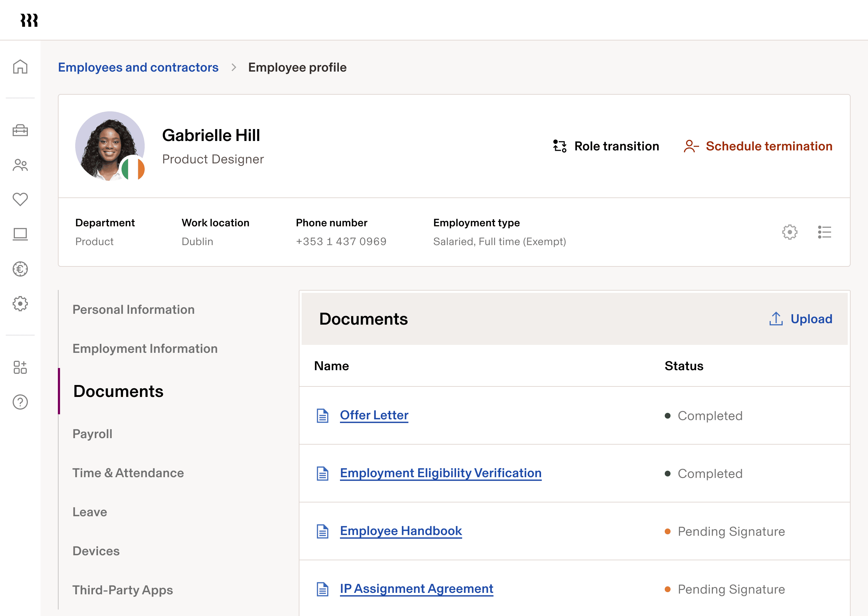Click the phone number +353 1 437 0969
Image resolution: width=868 pixels, height=616 pixels.
(341, 241)
